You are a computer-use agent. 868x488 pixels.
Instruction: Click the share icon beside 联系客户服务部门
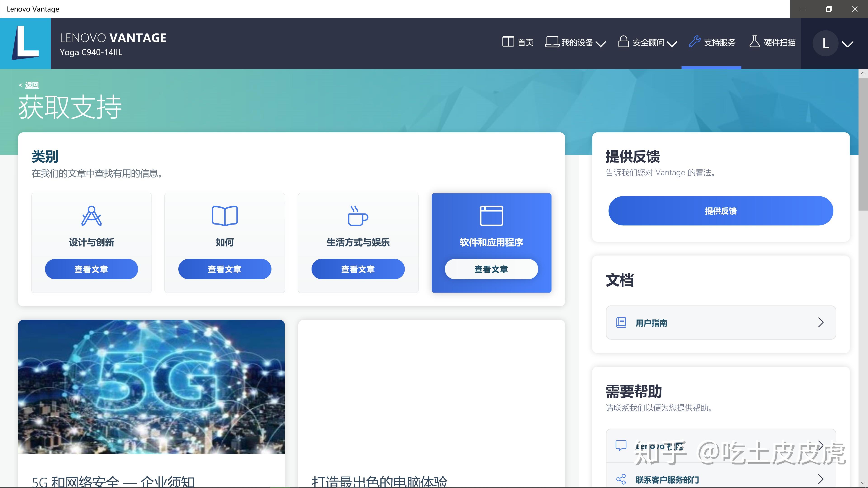point(621,479)
